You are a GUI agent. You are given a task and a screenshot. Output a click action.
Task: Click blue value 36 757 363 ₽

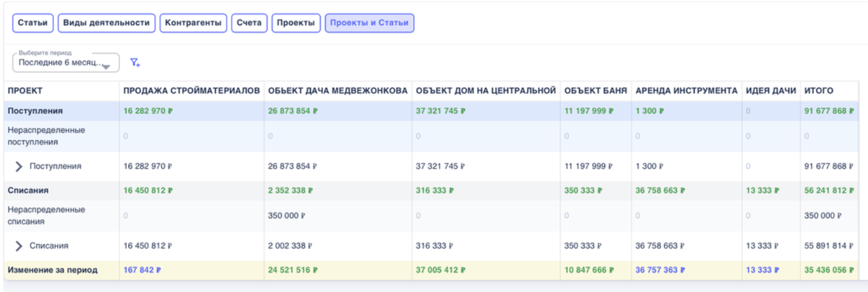coord(660,270)
